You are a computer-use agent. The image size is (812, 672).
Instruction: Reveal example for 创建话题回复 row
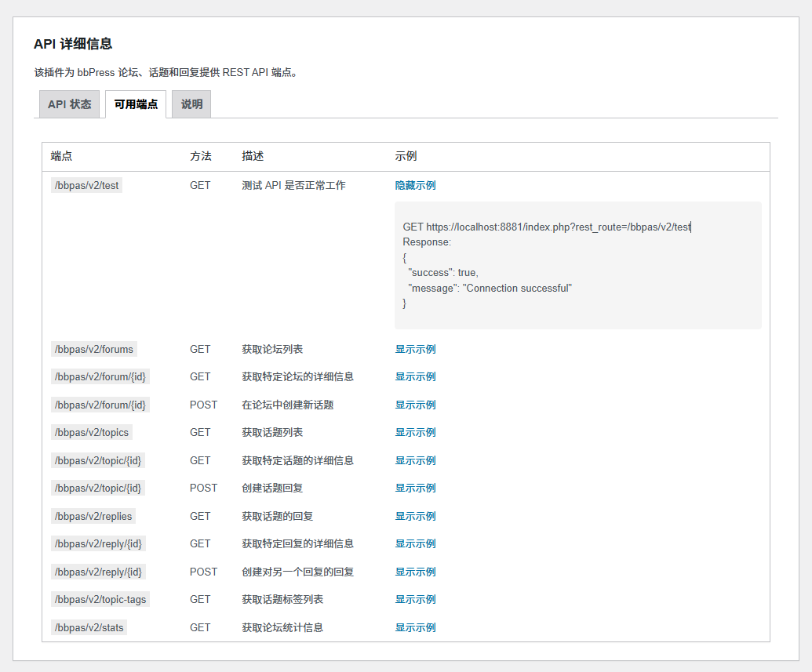click(415, 489)
